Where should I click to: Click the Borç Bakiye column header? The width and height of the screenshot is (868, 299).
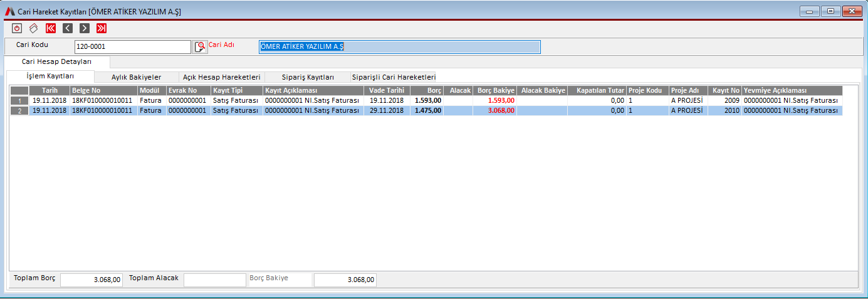coord(495,91)
